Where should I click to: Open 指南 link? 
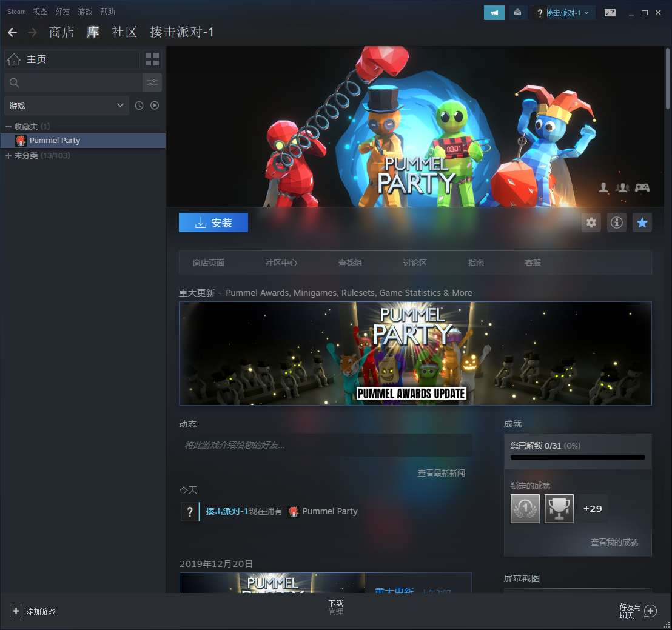(475, 263)
